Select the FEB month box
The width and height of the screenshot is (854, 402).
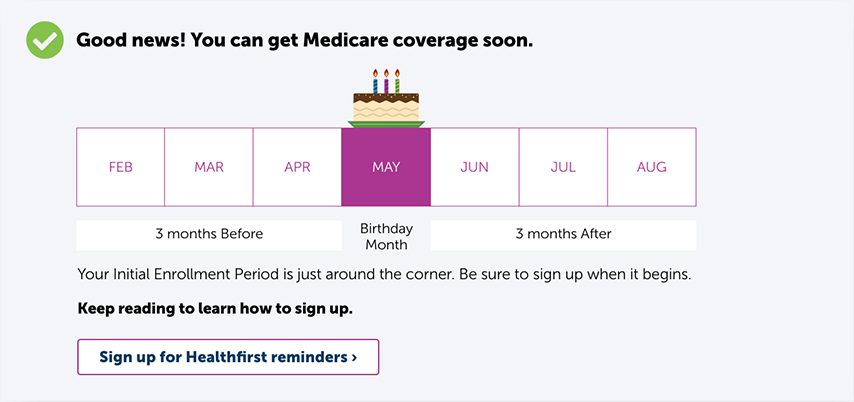click(x=120, y=167)
